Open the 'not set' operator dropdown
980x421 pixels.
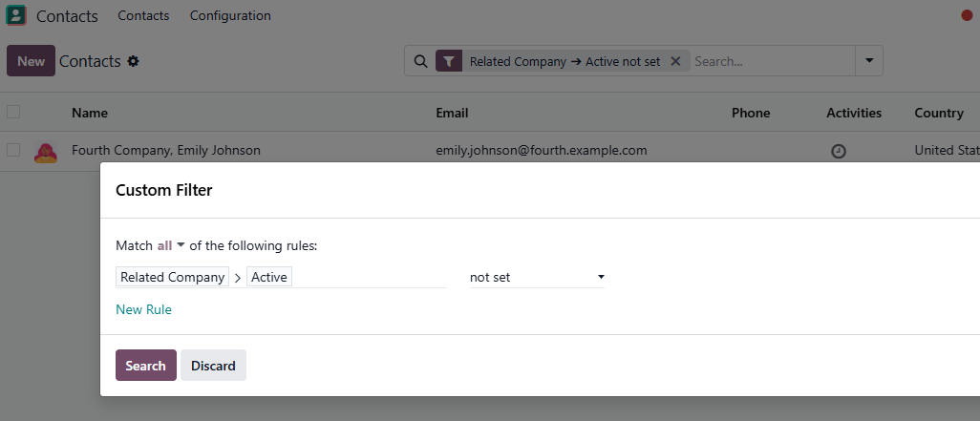(x=537, y=277)
